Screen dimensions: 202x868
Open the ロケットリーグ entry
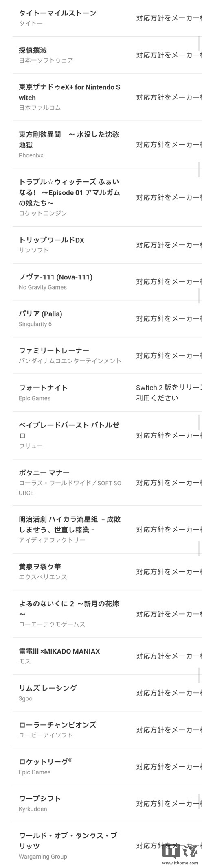(x=45, y=762)
